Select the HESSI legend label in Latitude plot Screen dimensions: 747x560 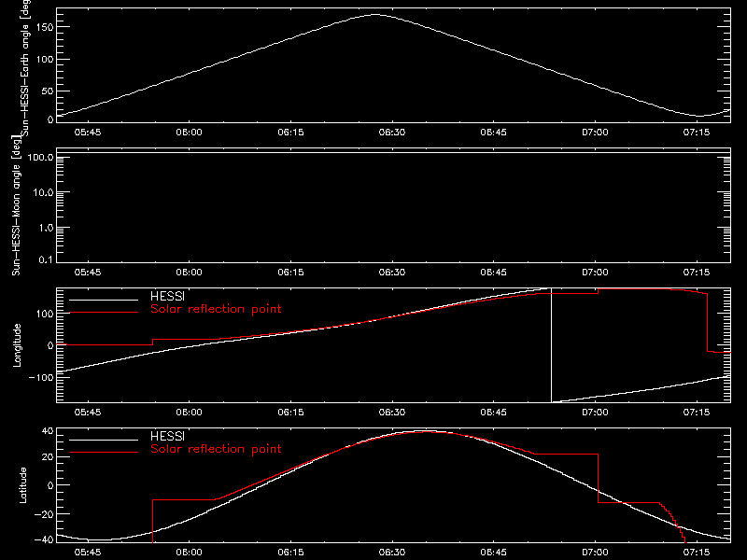[x=167, y=436]
